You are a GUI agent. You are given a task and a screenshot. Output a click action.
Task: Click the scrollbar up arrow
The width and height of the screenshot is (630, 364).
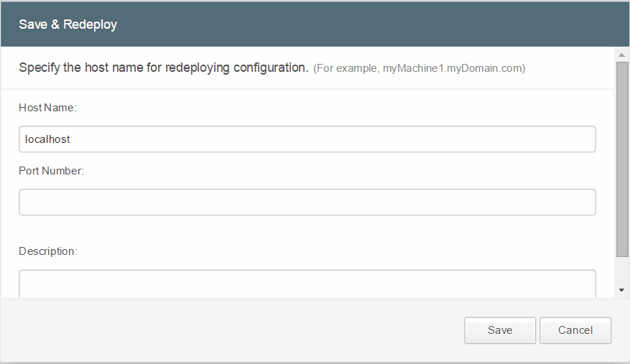(x=621, y=55)
